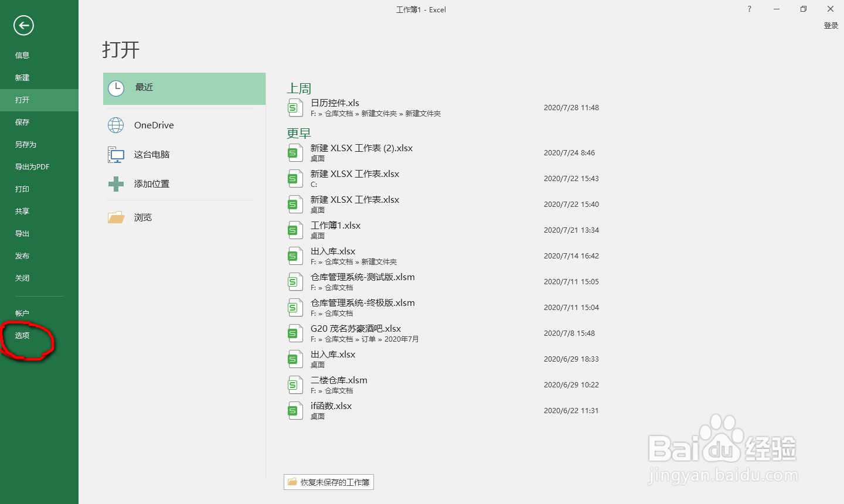Go back using the circled arrow icon
Viewport: 844px width, 504px height.
point(23,25)
